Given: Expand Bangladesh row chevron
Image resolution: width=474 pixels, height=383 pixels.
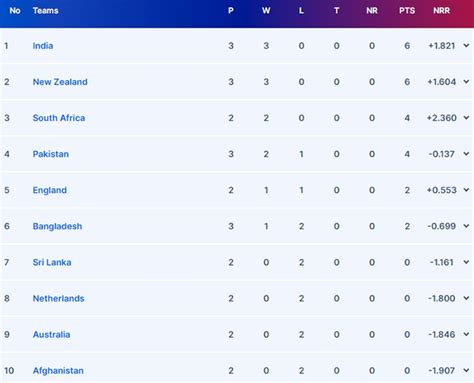Looking at the screenshot, I should coord(466,226).
